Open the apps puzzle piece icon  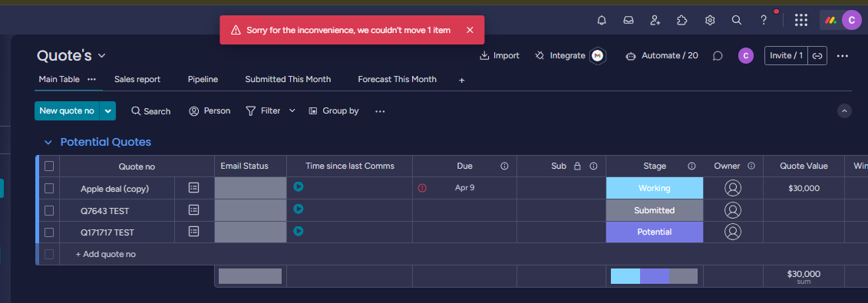(682, 21)
